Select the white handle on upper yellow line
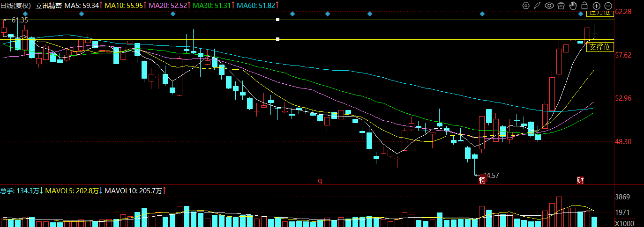The width and height of the screenshot is (644, 227). click(278, 20)
